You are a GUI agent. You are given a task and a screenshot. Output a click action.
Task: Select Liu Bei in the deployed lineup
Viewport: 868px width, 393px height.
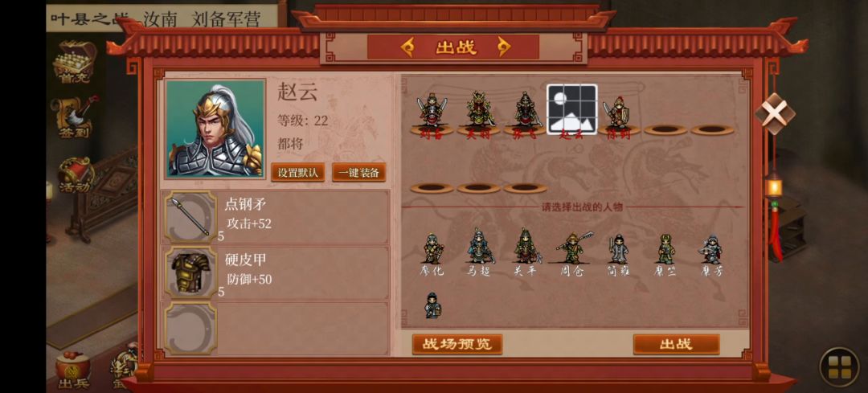tap(432, 115)
